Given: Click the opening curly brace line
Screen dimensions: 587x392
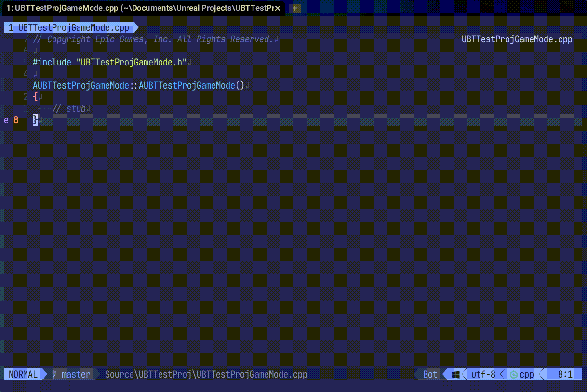Looking at the screenshot, I should pos(35,97).
